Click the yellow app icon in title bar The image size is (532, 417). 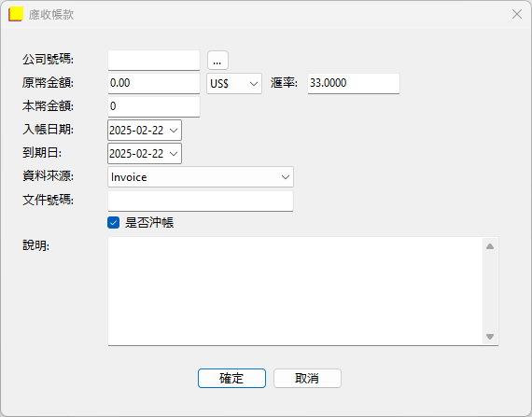(16, 14)
